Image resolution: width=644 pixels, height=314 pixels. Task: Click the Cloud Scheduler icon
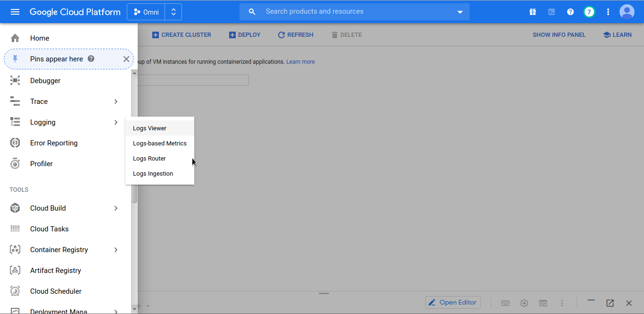(x=15, y=291)
